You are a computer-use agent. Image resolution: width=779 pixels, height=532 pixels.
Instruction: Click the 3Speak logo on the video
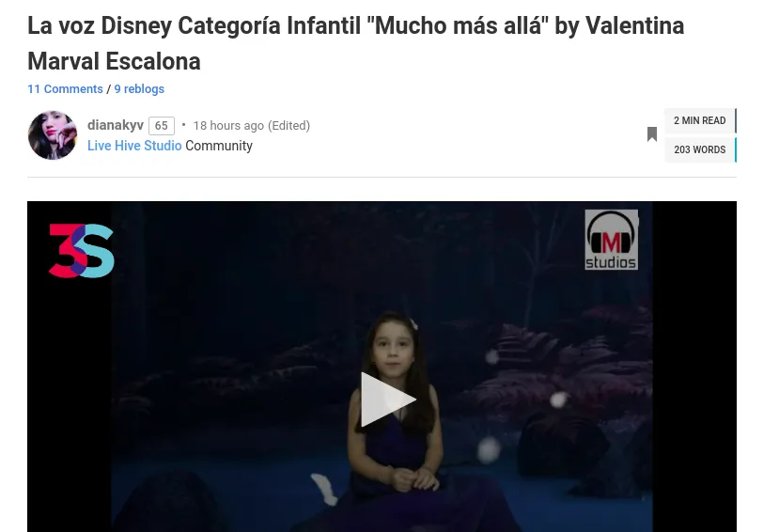tap(82, 251)
